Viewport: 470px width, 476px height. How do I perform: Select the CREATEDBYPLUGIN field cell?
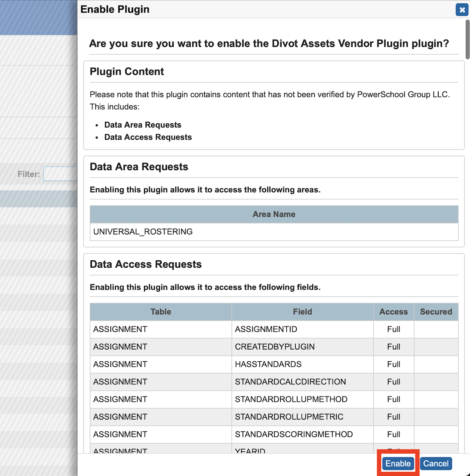tap(275, 347)
